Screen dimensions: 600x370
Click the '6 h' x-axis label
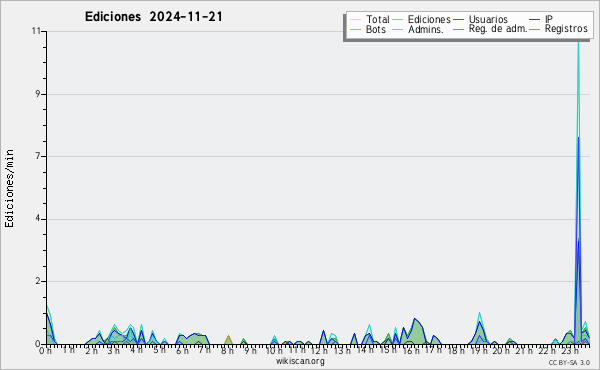coord(182,350)
